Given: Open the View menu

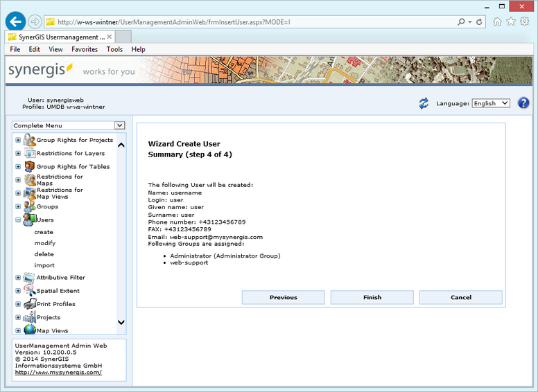Looking at the screenshot, I should tap(55, 49).
